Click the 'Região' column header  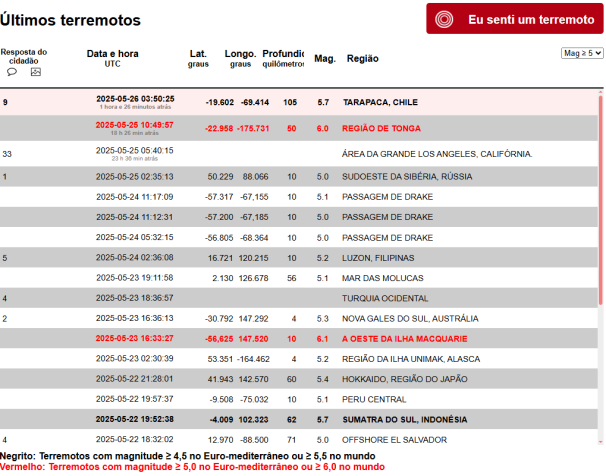click(x=363, y=59)
